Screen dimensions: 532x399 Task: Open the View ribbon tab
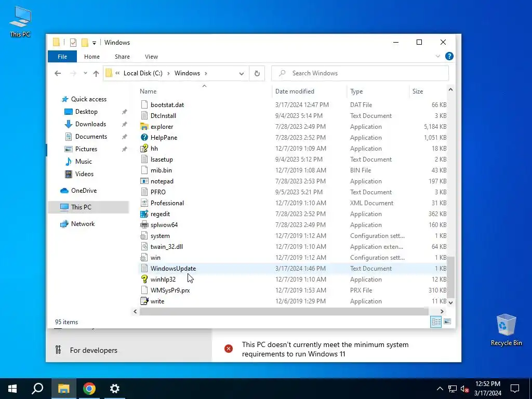click(151, 57)
